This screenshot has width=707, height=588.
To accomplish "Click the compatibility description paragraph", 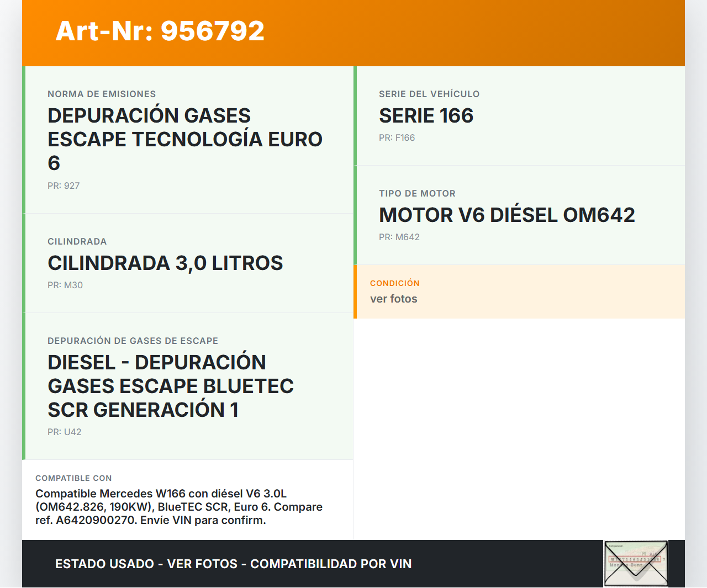I will click(179, 507).
